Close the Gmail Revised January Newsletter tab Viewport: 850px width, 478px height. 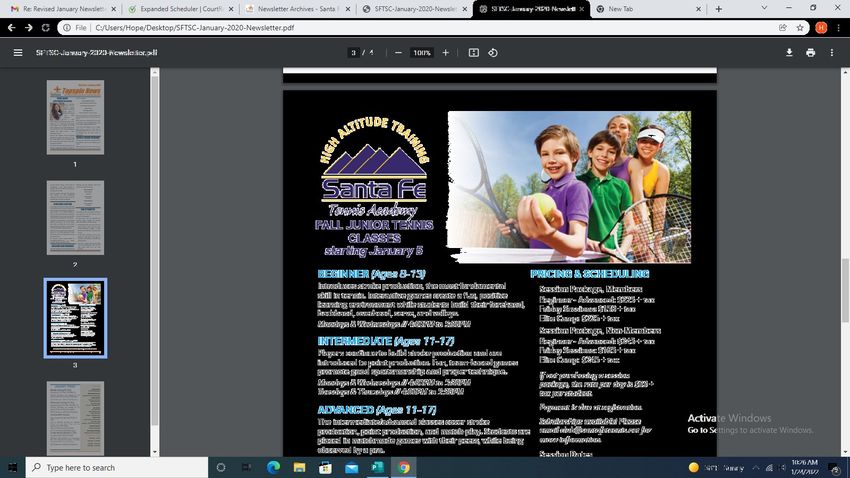tap(114, 9)
